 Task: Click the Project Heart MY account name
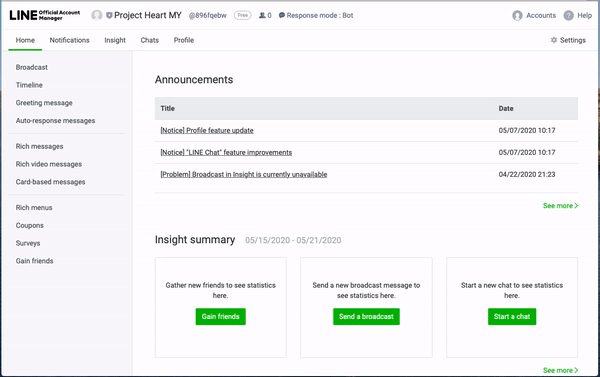pos(148,15)
